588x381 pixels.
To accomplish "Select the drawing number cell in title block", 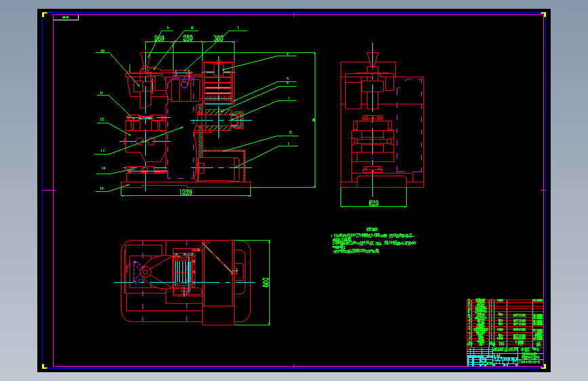I will coord(530,362).
